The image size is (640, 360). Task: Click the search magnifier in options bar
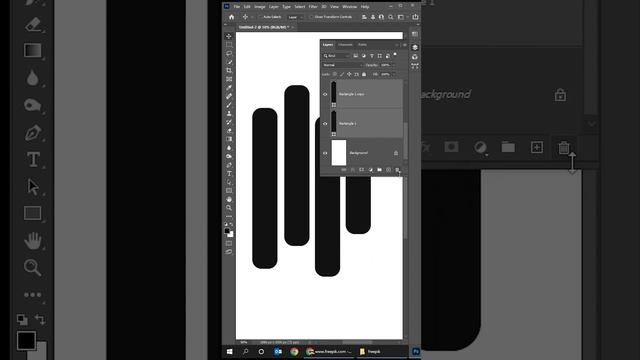pyautogui.click(x=391, y=17)
